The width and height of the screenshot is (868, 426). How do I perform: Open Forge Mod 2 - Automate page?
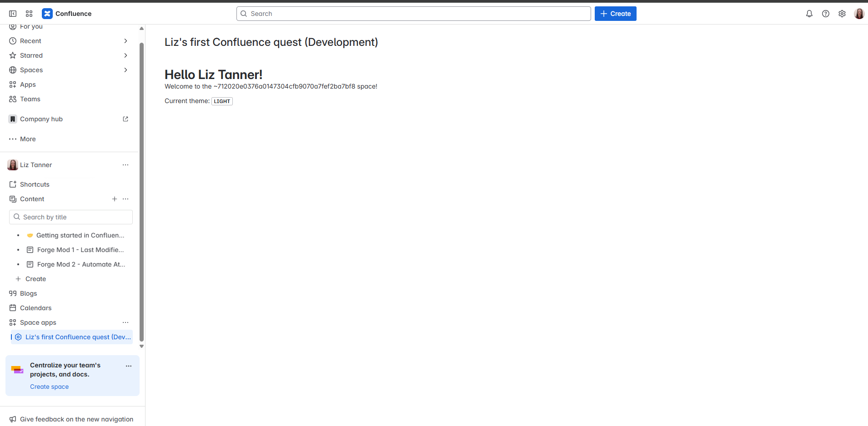pyautogui.click(x=81, y=264)
